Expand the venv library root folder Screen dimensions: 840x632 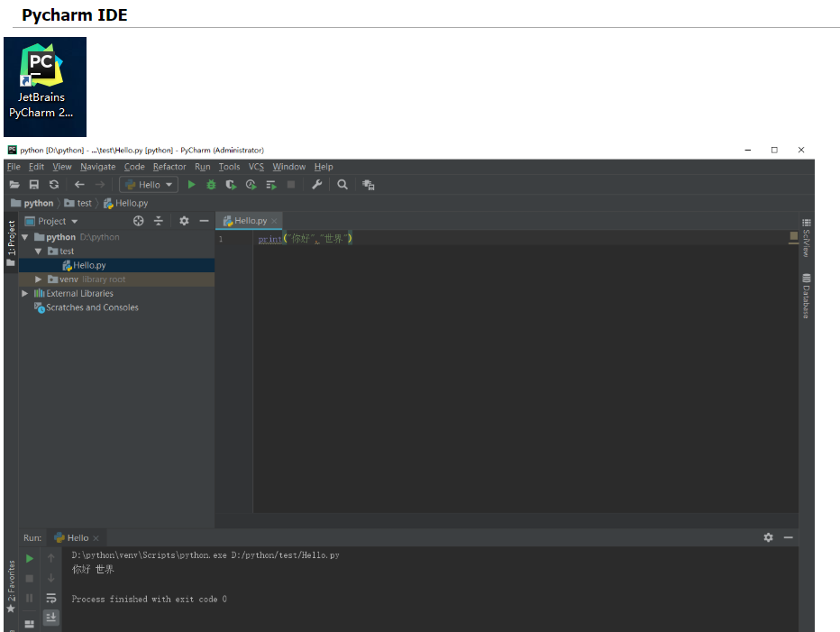(38, 279)
